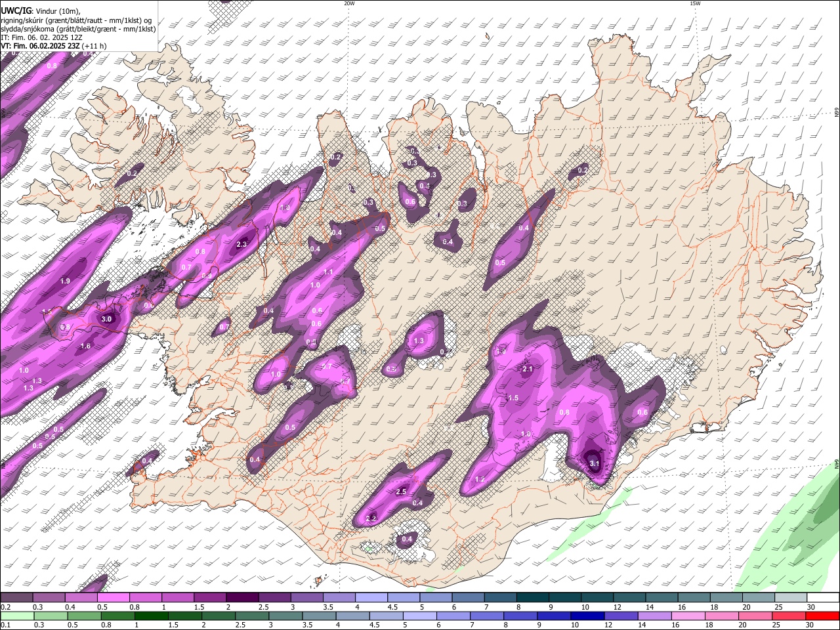
Task: Pick the darkest green lower swatch between 1 and 1.5
Action: click(x=151, y=616)
